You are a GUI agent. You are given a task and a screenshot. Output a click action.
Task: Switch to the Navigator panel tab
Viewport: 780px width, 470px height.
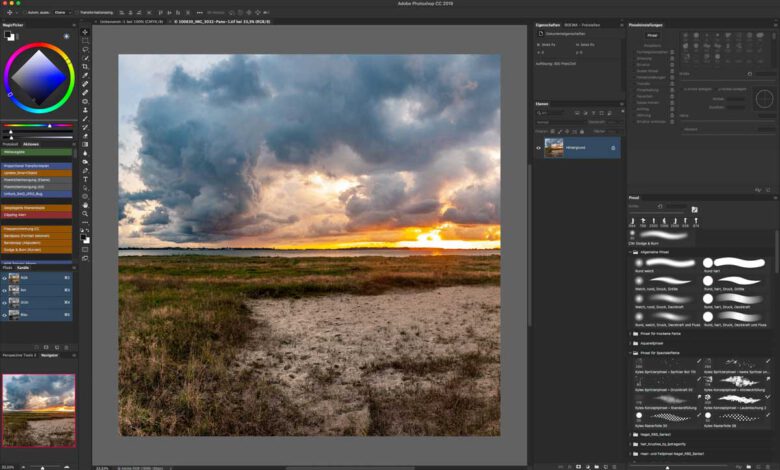point(49,355)
